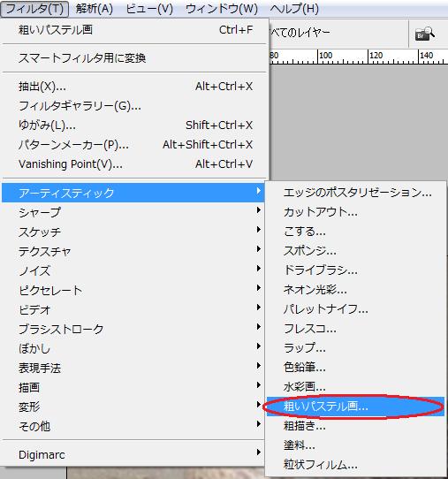Open the 解析(A) menu
The height and width of the screenshot is (479, 448).
click(94, 9)
